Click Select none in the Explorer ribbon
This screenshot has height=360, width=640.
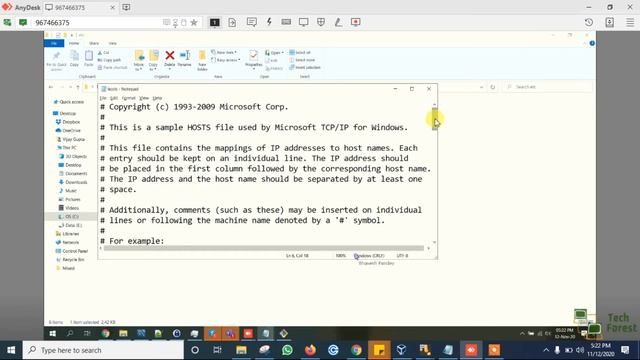pyautogui.click(x=302, y=60)
